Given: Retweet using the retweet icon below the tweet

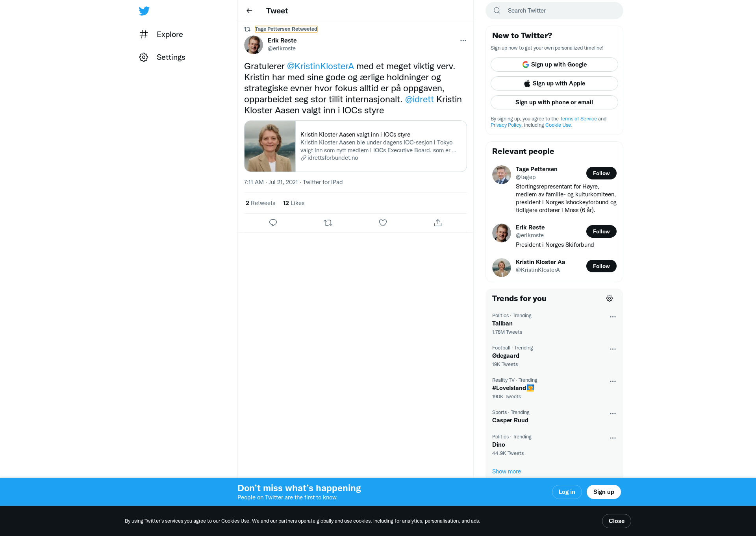Looking at the screenshot, I should point(328,223).
